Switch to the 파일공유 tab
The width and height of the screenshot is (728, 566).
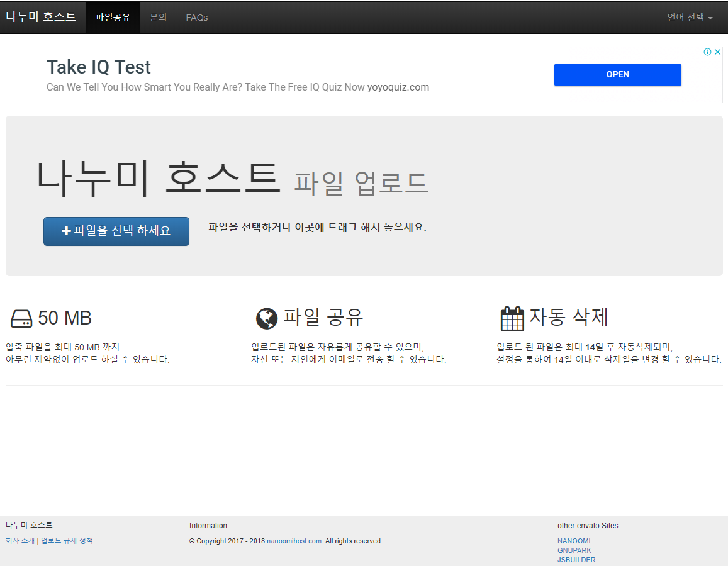click(113, 18)
